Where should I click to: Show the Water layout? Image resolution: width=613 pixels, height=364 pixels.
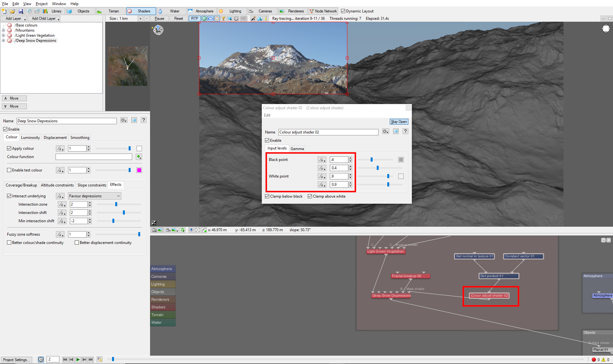[x=171, y=11]
